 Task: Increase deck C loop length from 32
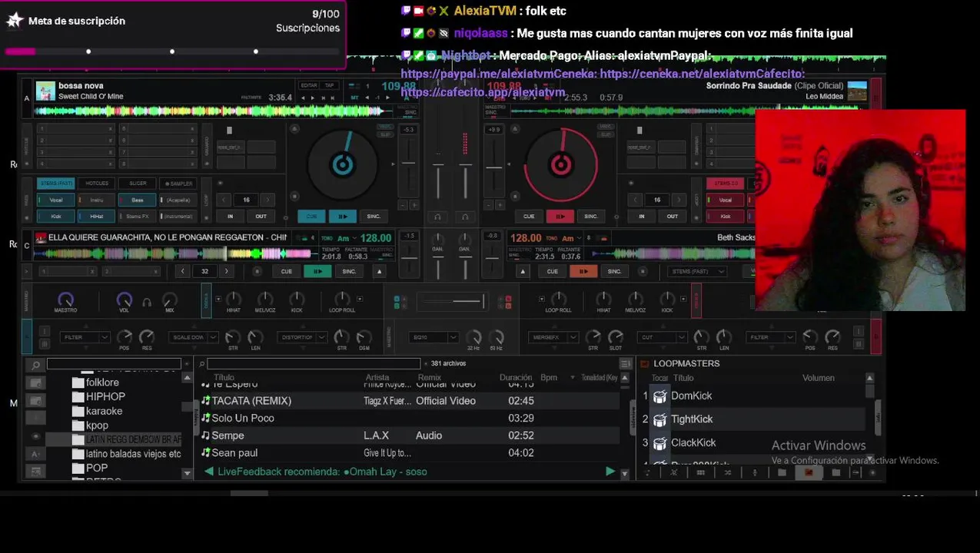[226, 271]
